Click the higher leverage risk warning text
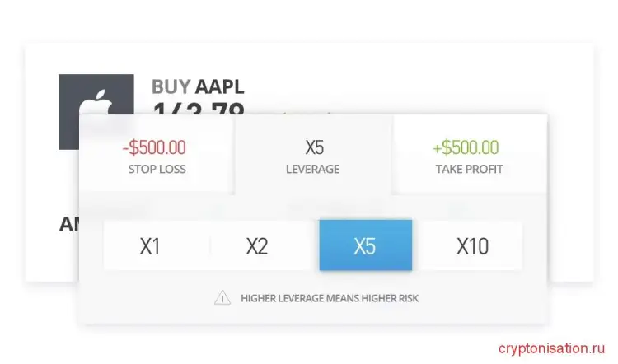Screen dimensions: 618x364 tap(330, 298)
